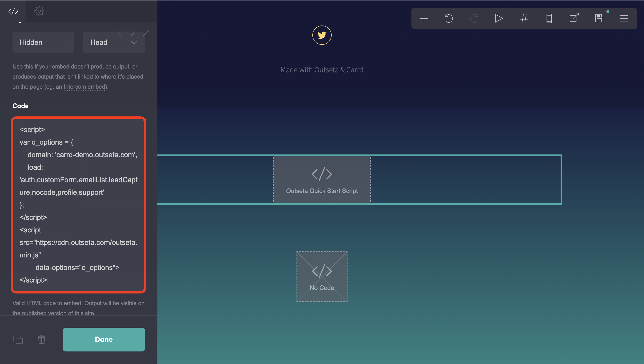This screenshot has height=364, width=644.
Task: Open the Intercom embed link
Action: (85, 87)
